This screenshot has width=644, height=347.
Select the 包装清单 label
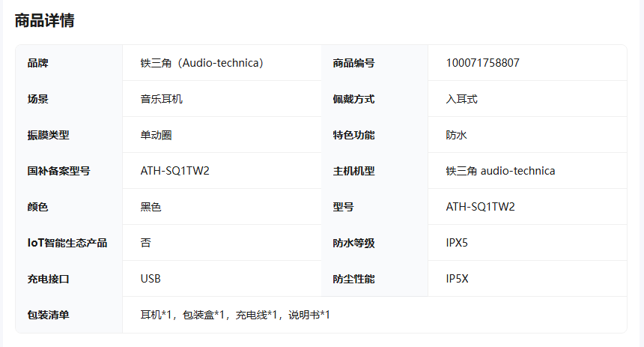click(x=48, y=315)
